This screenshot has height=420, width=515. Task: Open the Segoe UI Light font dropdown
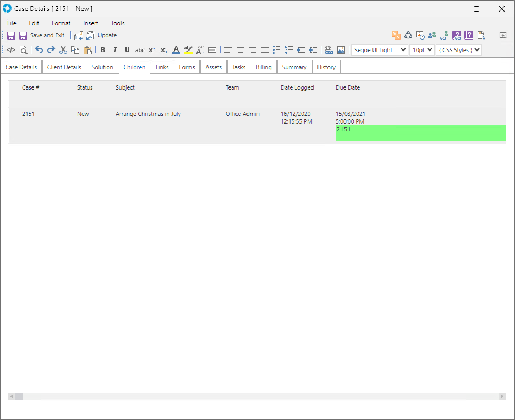[x=379, y=50]
